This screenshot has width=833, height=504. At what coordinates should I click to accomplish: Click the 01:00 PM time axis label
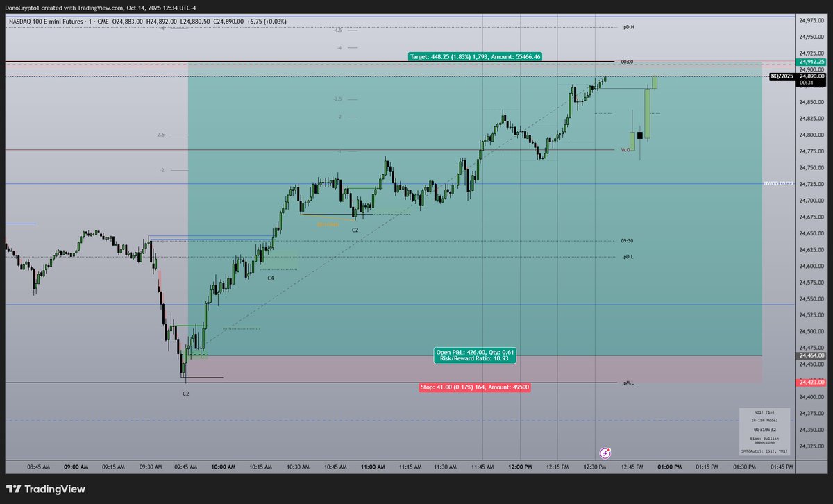[x=669, y=467]
